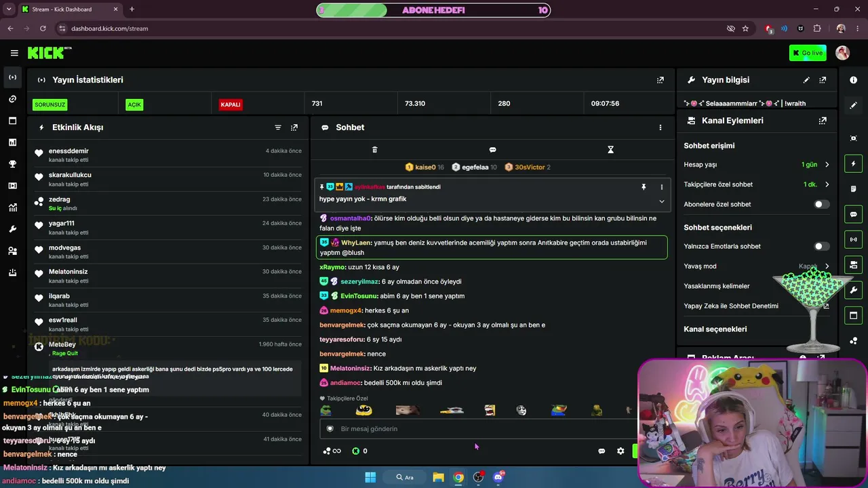Open the growth analytics icon in left sidebar

[12, 207]
